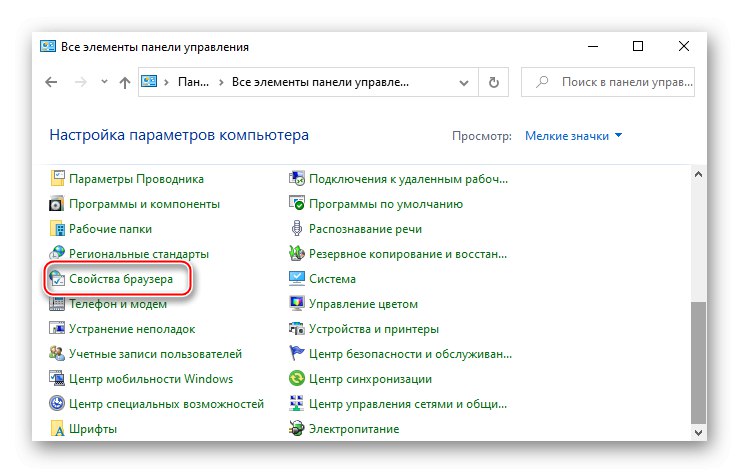739x473 pixels.
Task: Open the recent locations dropdown arrow
Action: (x=104, y=82)
